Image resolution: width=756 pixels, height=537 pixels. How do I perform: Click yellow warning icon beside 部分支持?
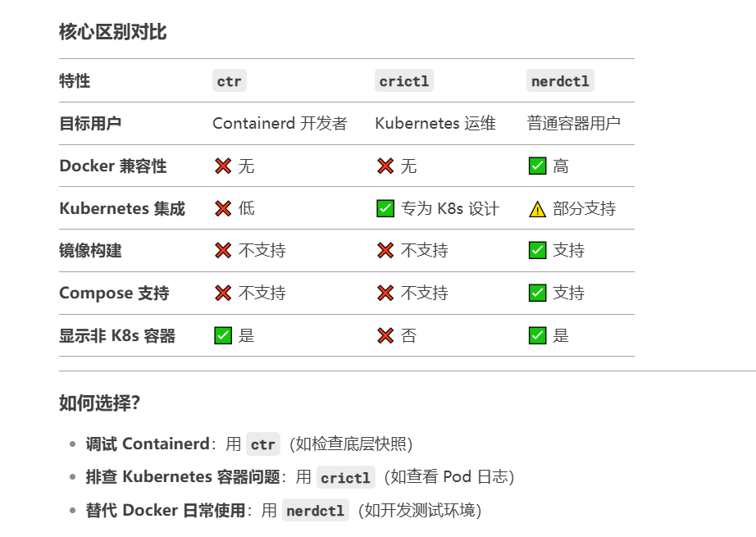tap(537, 209)
